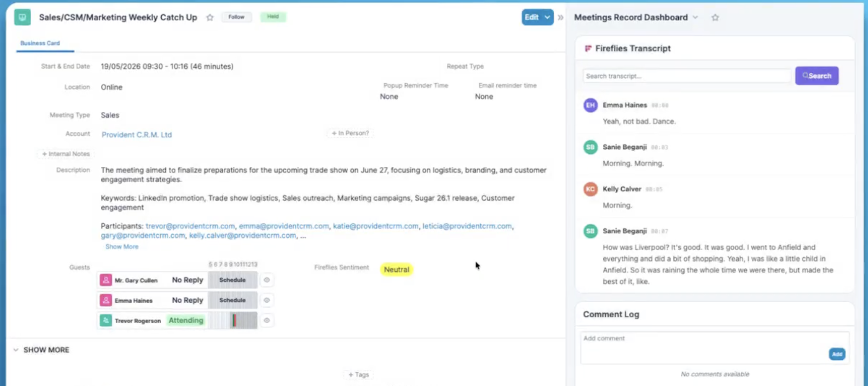
Task: Add a value with + In Person?
Action: [x=350, y=133]
